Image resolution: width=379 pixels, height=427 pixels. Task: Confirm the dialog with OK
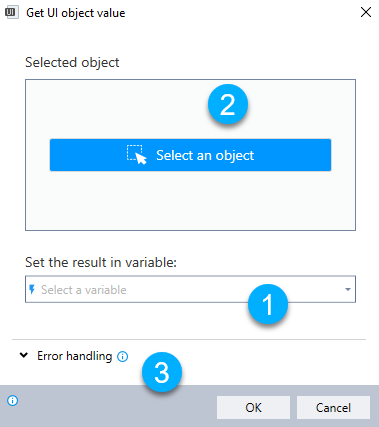click(x=253, y=407)
